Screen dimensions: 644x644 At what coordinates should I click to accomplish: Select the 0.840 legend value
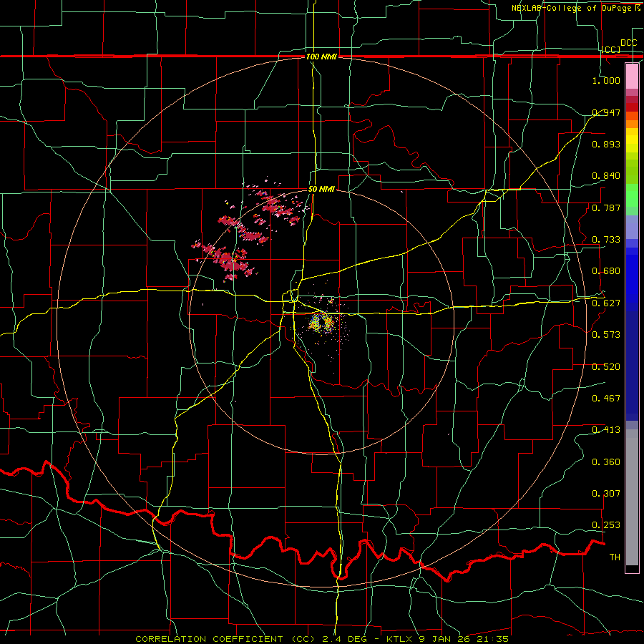pyautogui.click(x=606, y=176)
